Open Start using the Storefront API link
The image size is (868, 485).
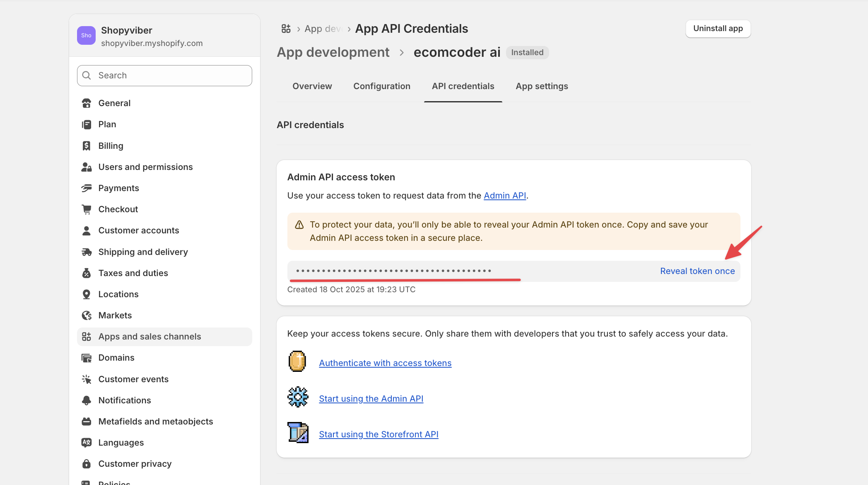point(379,434)
